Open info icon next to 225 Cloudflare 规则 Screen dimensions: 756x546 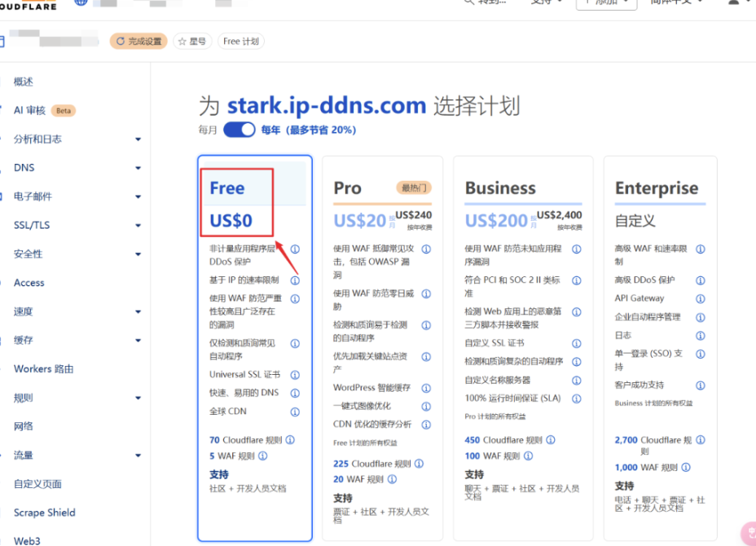(x=419, y=464)
